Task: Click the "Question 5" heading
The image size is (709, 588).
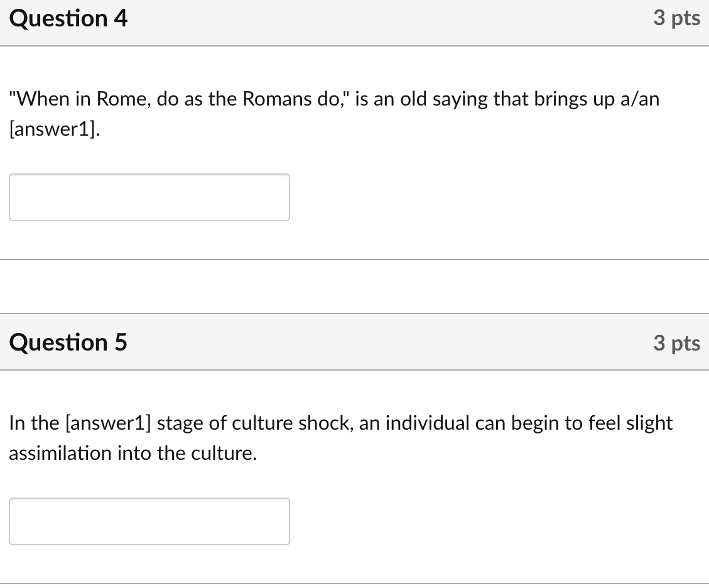Action: [x=68, y=343]
